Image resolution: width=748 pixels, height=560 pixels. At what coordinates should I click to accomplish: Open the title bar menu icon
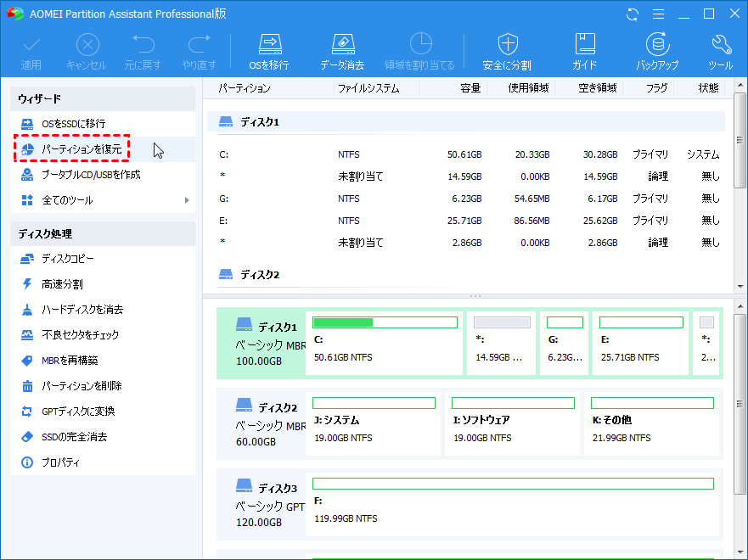click(x=656, y=14)
